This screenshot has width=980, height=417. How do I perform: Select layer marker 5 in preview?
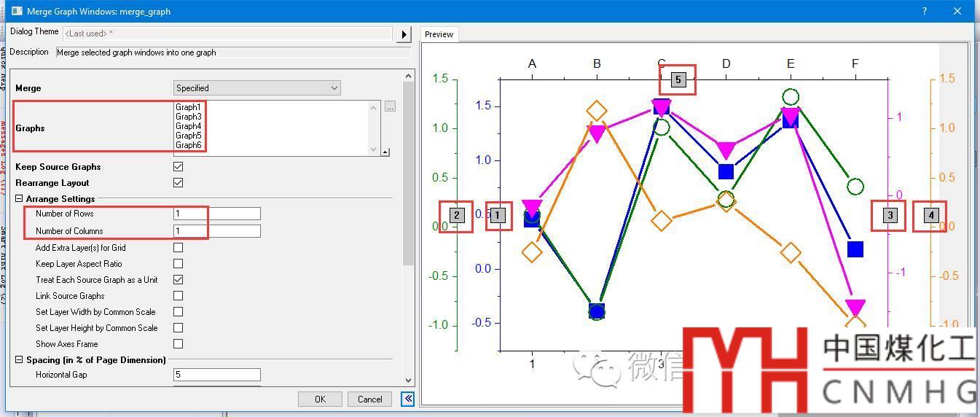(x=678, y=79)
